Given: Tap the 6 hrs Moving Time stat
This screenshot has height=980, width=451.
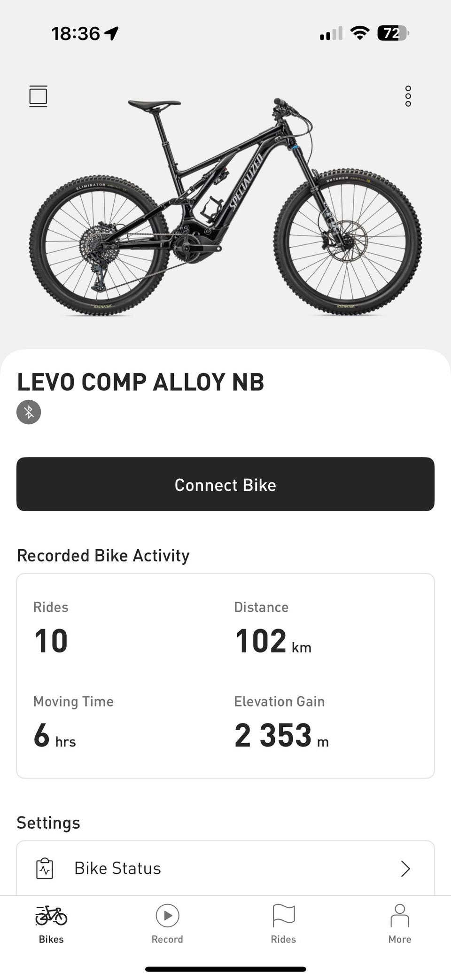Looking at the screenshot, I should (54, 736).
